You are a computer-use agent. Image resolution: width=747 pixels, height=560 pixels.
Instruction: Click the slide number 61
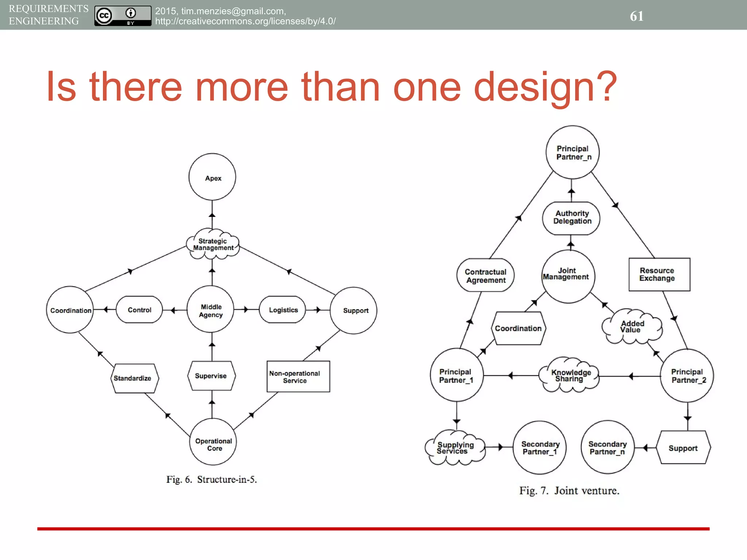636,16
